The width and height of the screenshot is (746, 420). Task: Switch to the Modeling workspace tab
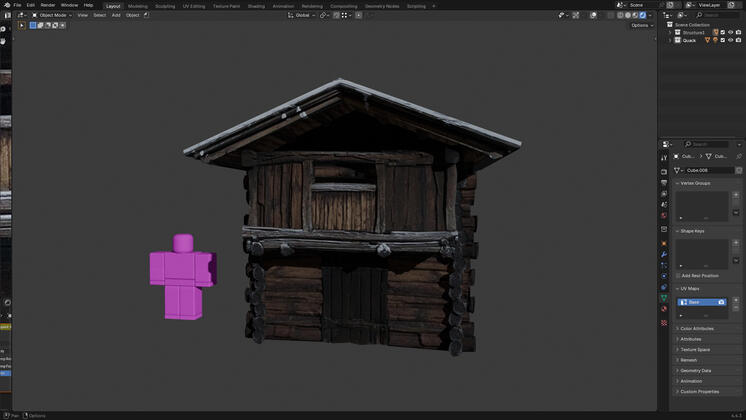(x=137, y=6)
